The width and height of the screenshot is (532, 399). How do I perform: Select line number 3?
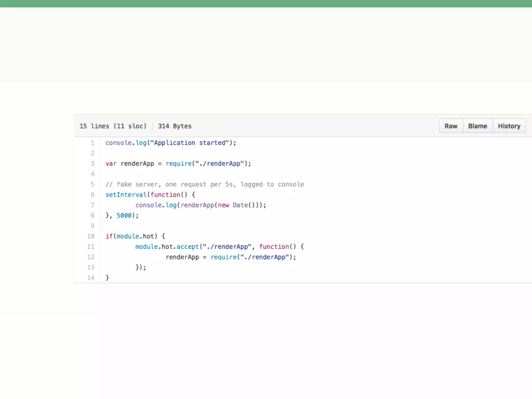click(92, 164)
